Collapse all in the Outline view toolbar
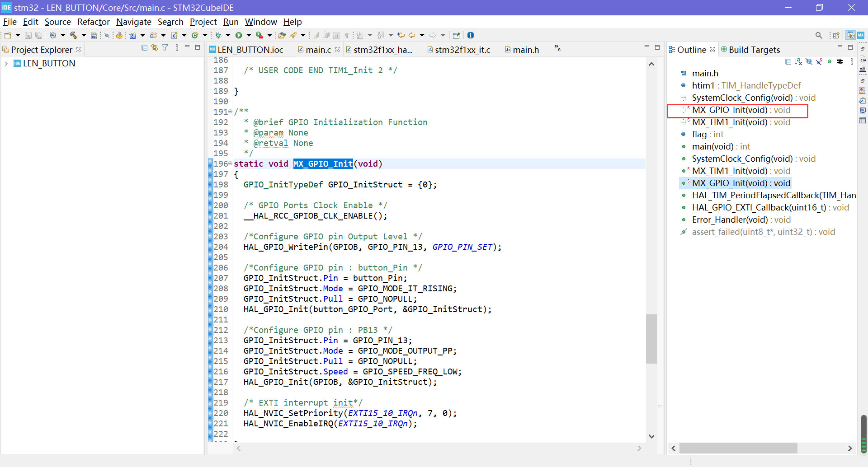 coord(788,61)
